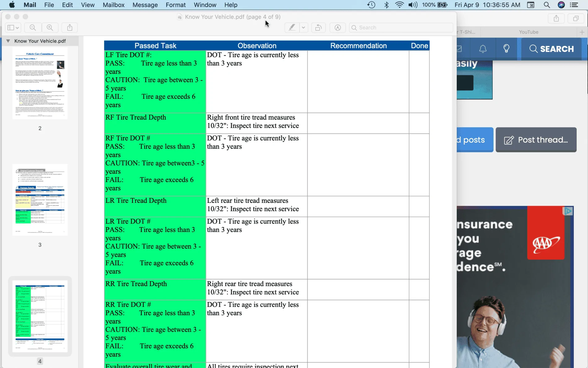
Task: Open the File menu
Action: pyautogui.click(x=49, y=5)
